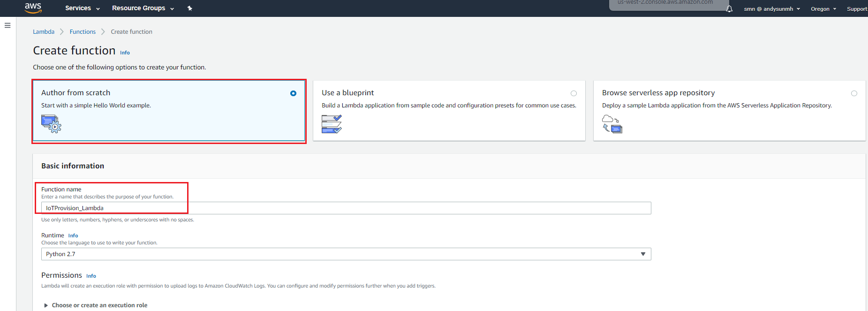Open Info link beside Create function
The height and width of the screenshot is (311, 868).
click(125, 53)
